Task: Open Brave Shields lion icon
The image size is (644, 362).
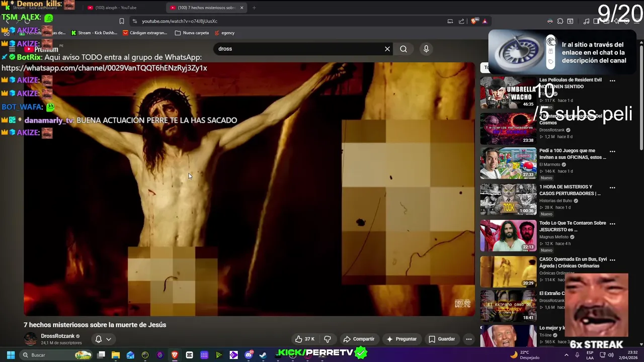Action: [x=474, y=21]
